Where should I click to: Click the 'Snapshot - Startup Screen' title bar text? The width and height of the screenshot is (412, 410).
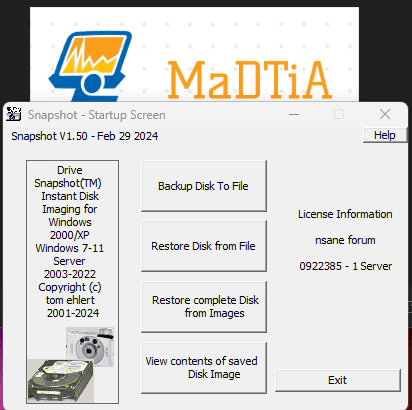click(97, 115)
